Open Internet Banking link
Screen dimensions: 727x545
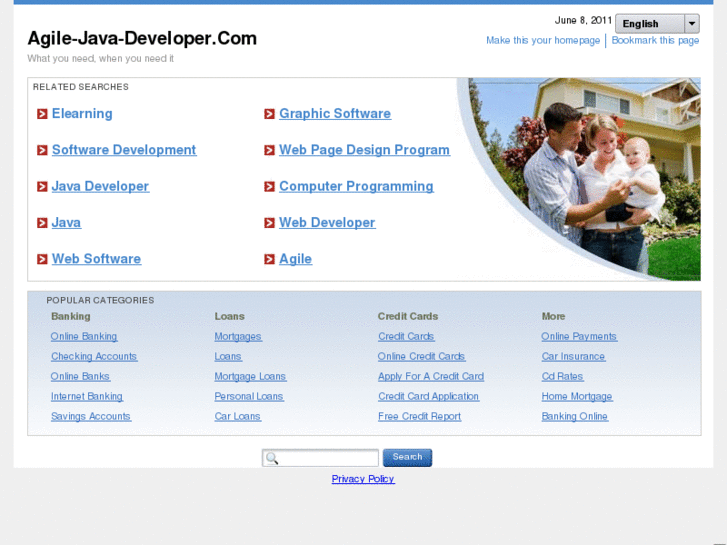pyautogui.click(x=87, y=397)
